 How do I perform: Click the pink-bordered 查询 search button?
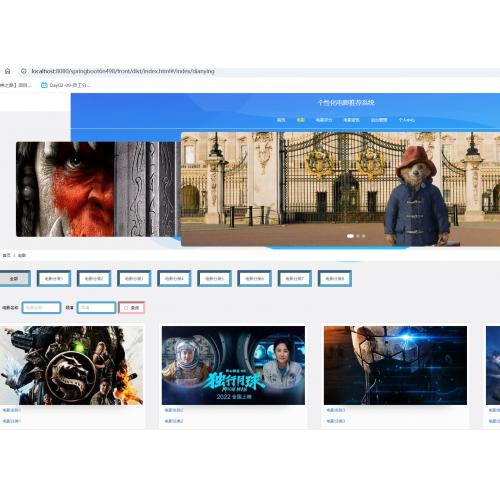pyautogui.click(x=131, y=308)
